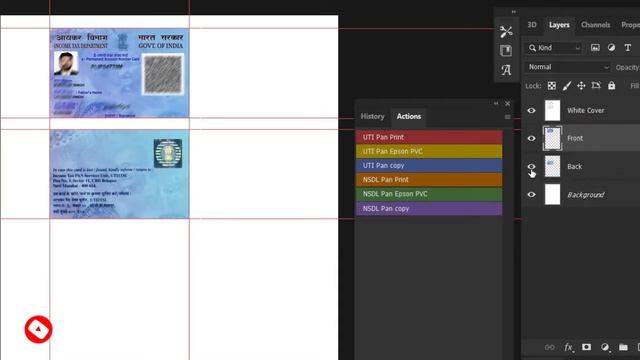Viewport: 640px width, 360px height.
Task: Click the Back layer name
Action: [574, 167]
